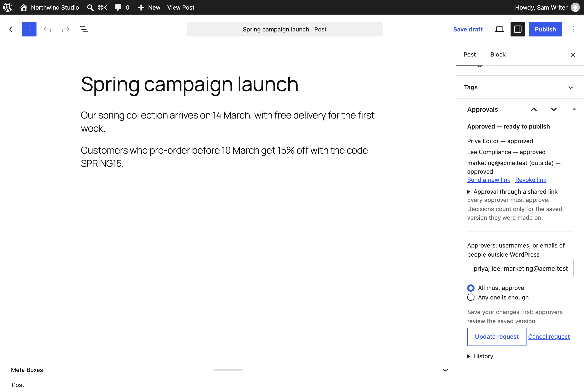584x392 pixels.
Task: Undo the last change
Action: (x=47, y=29)
